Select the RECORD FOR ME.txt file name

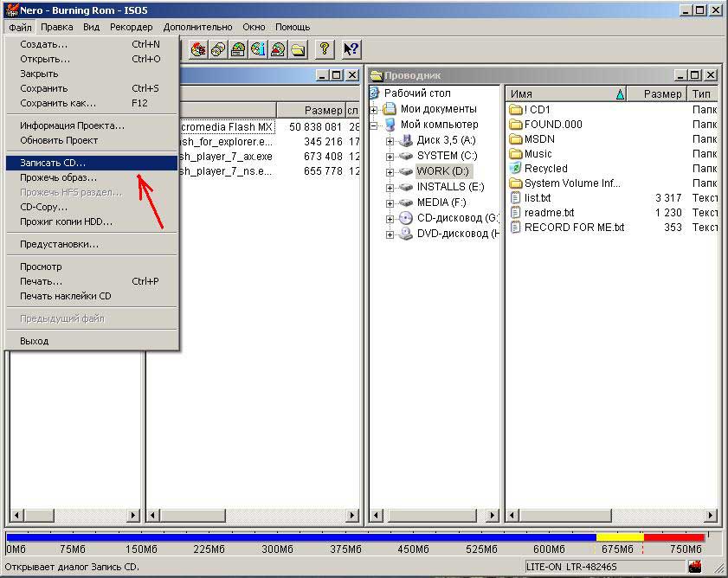point(574,228)
